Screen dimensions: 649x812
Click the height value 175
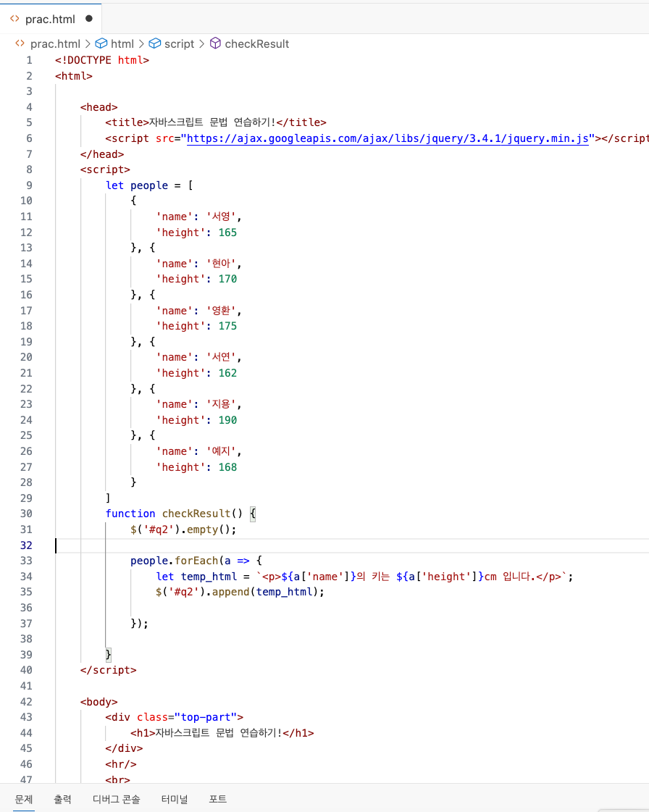click(x=227, y=326)
